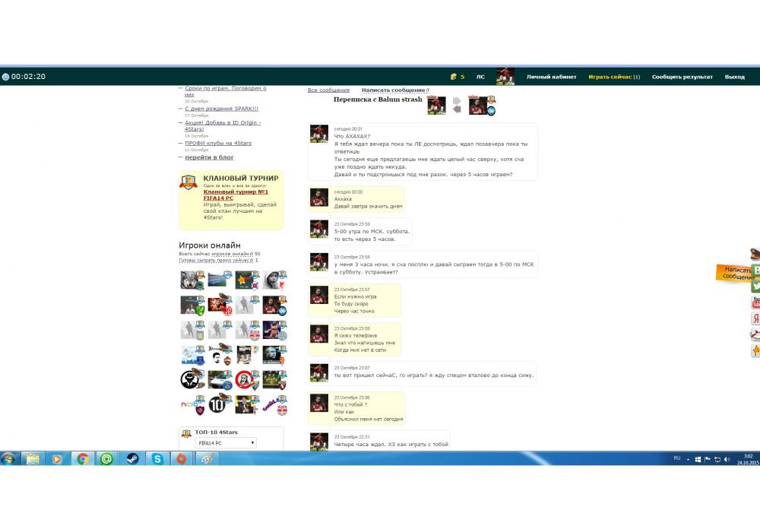The width and height of the screenshot is (760, 532).
Task: Open Steam from the Windows taskbar
Action: click(x=132, y=459)
